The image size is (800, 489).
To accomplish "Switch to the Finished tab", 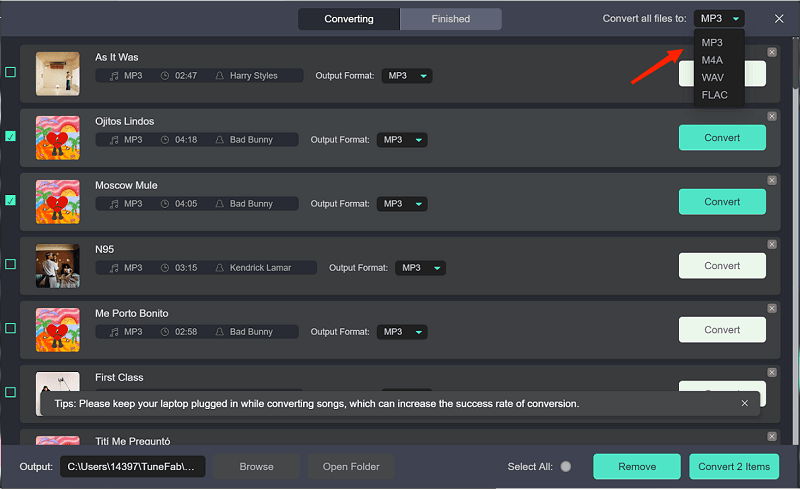I will point(451,19).
